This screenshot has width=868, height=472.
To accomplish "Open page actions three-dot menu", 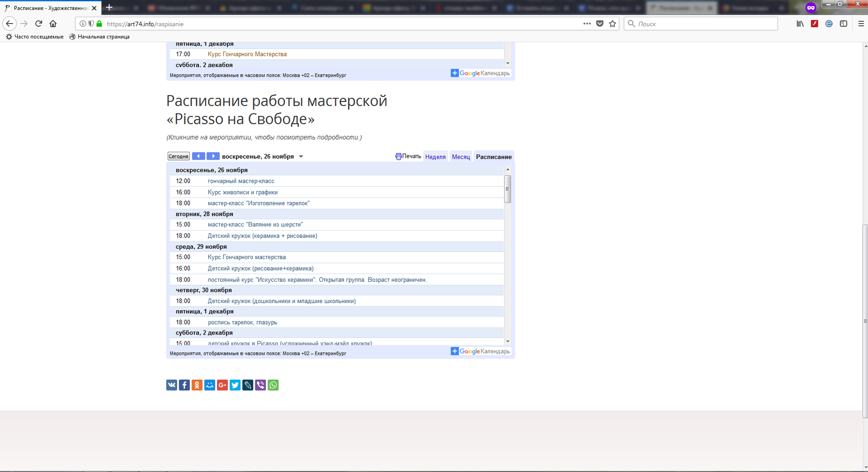I will pyautogui.click(x=587, y=24).
